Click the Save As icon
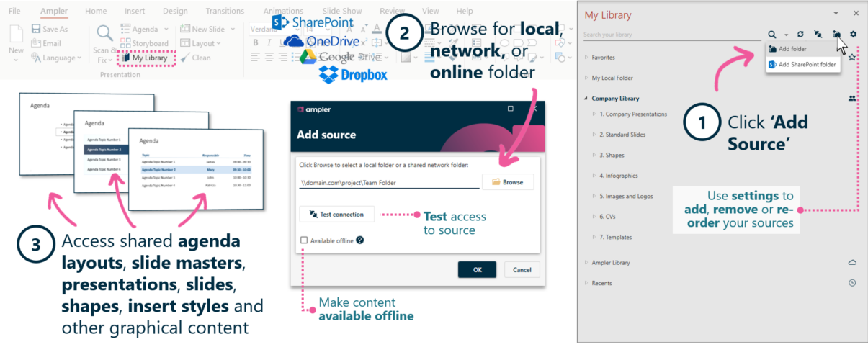Image resolution: width=868 pixels, height=360 pixels. [36, 30]
